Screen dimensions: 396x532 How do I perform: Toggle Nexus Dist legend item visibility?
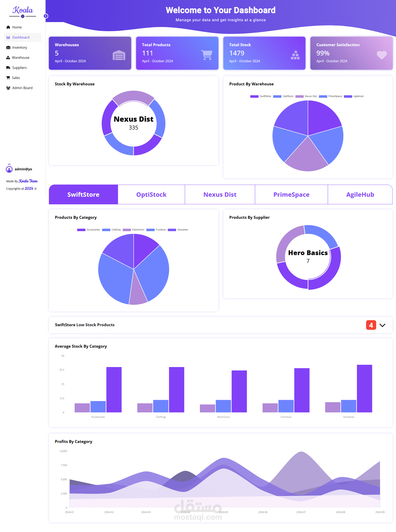tap(306, 96)
